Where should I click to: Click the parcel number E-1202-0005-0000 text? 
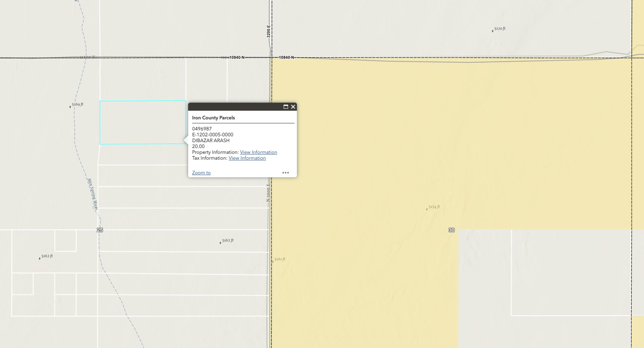click(x=213, y=135)
